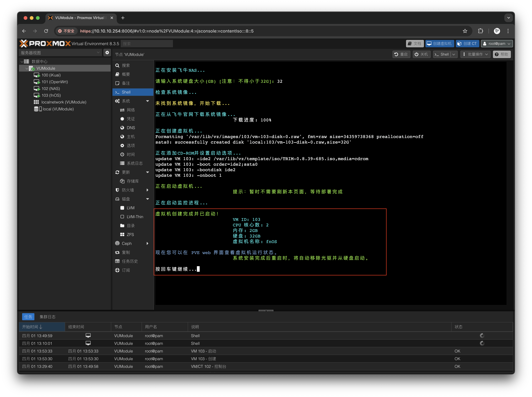Open the Ceph section in node menu
532x397 pixels.
tap(126, 243)
